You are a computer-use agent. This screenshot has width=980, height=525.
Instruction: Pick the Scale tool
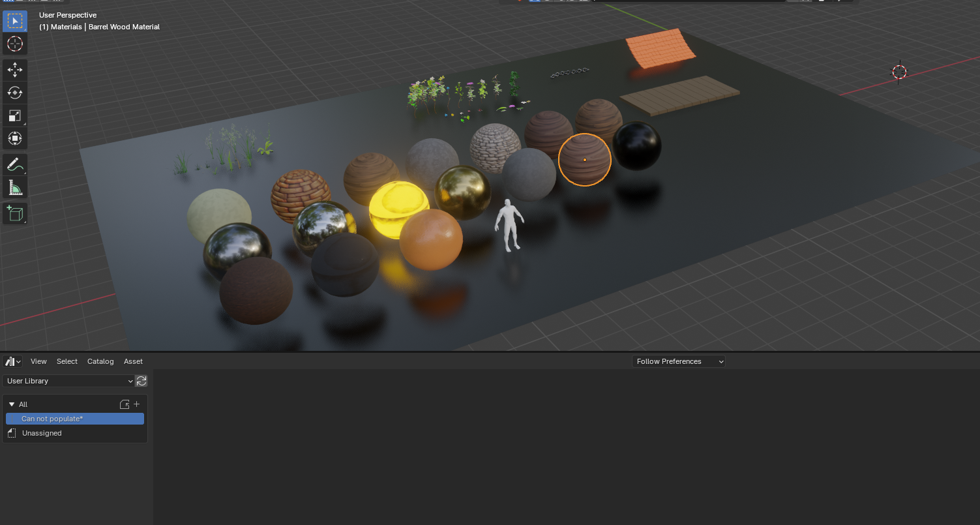14,115
